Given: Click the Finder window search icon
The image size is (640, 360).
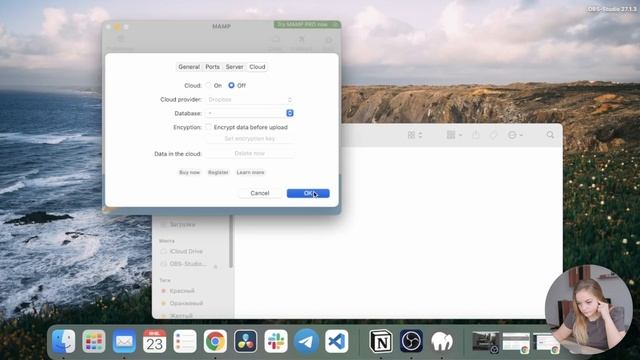Looking at the screenshot, I should click(550, 135).
